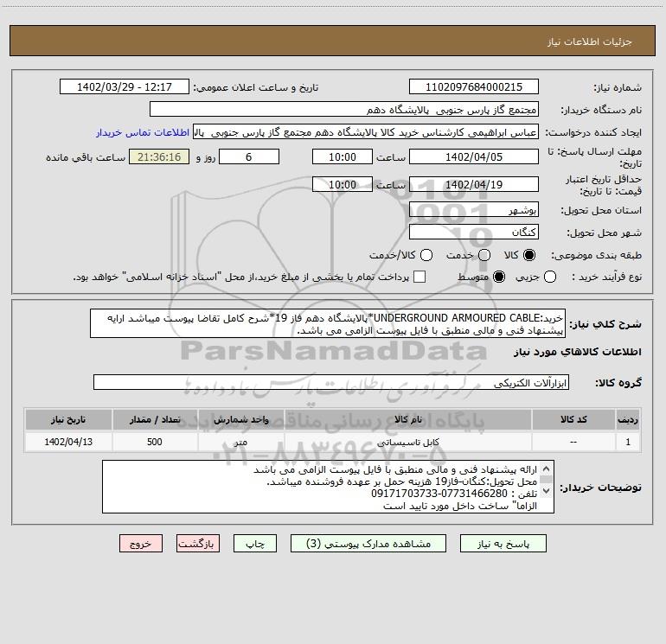
Task: Select the متوسط purchase type radio
Action: 499,277
